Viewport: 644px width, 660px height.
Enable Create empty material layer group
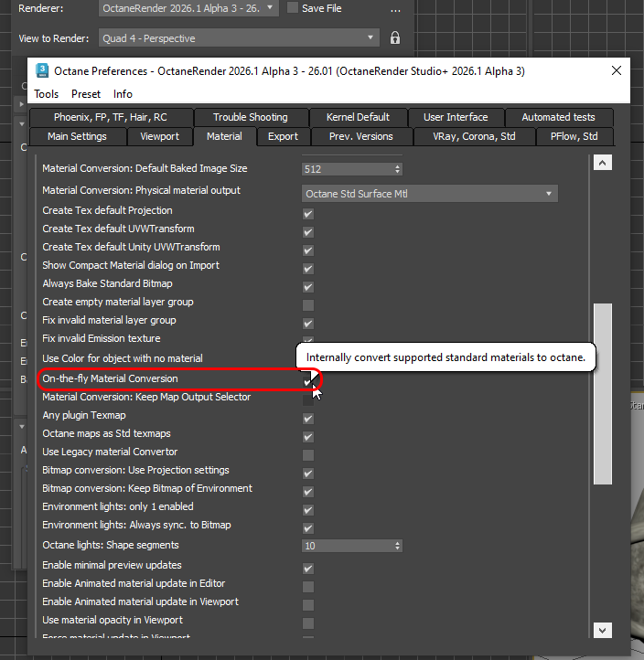(x=308, y=305)
